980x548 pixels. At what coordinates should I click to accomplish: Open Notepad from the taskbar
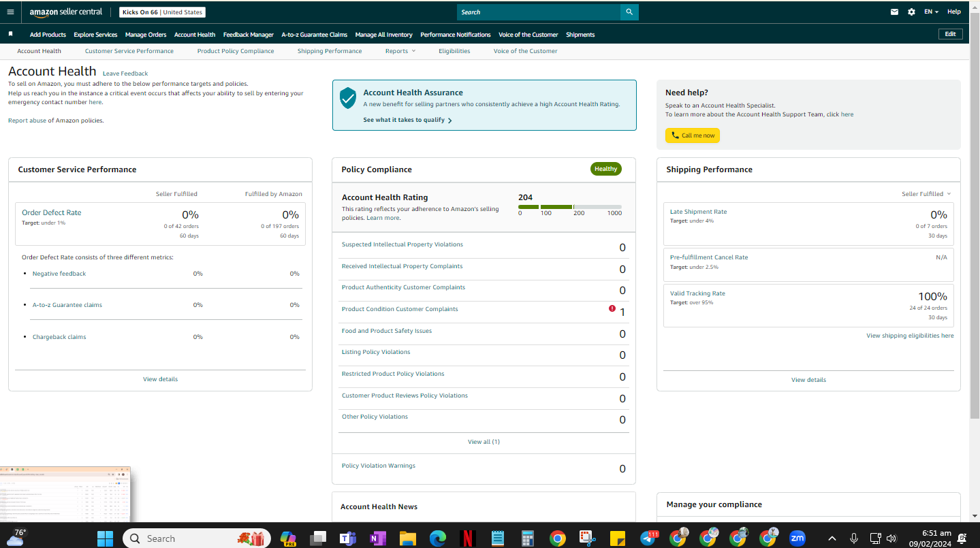(x=497, y=538)
